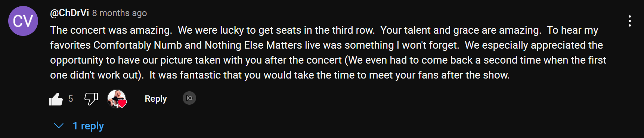
Task: Click Reply to respond to comment
Action: pyautogui.click(x=156, y=99)
